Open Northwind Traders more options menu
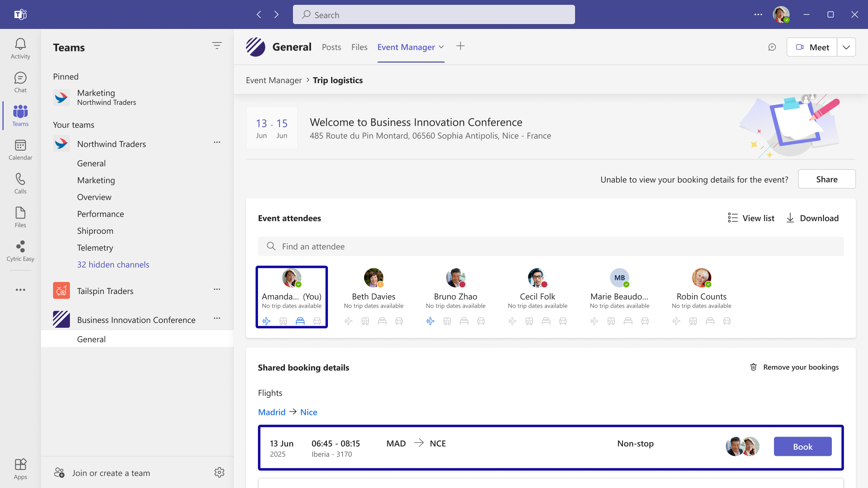 pos(217,142)
